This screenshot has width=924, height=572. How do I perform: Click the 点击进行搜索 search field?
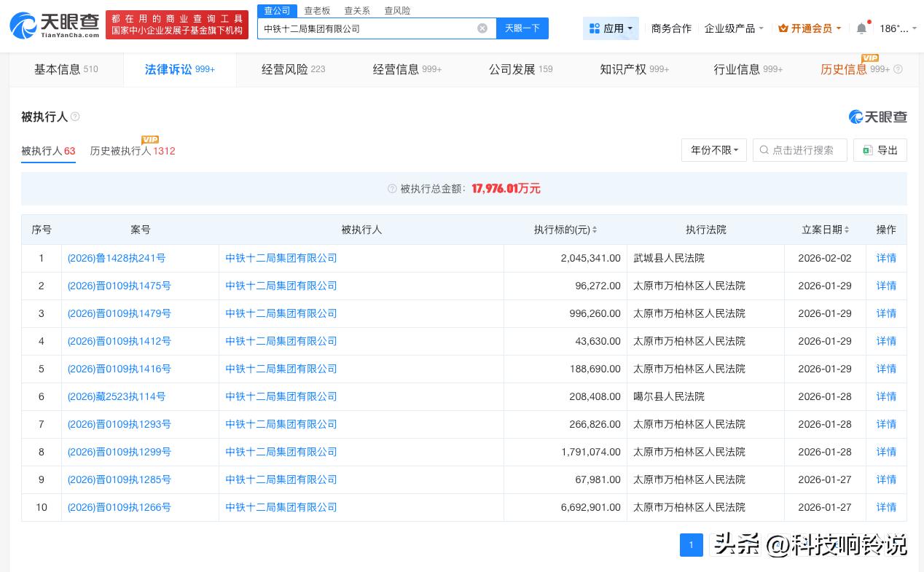click(x=802, y=150)
